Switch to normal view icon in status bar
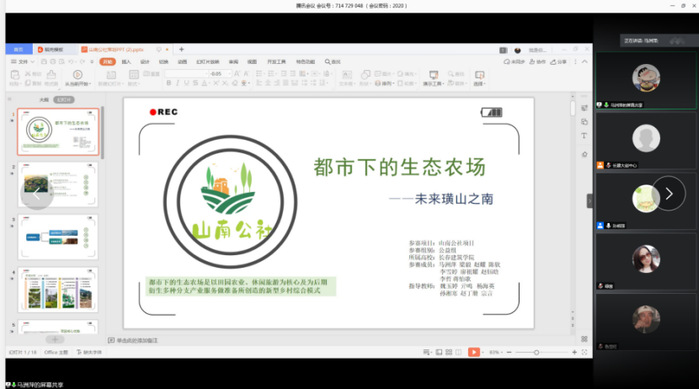This screenshot has width=699, height=389. point(439,352)
